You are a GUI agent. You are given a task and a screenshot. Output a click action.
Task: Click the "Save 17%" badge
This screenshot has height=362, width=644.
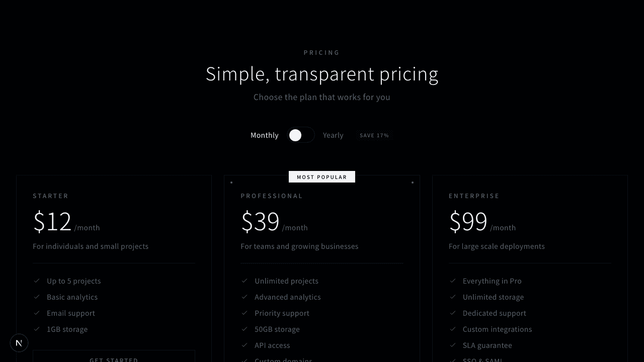pos(374,135)
